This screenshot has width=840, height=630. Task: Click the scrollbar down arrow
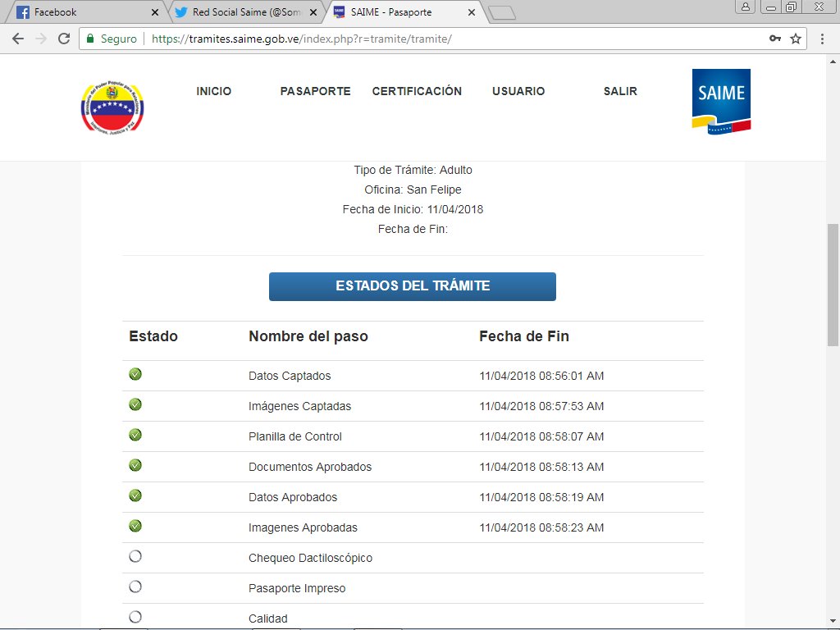tap(833, 621)
